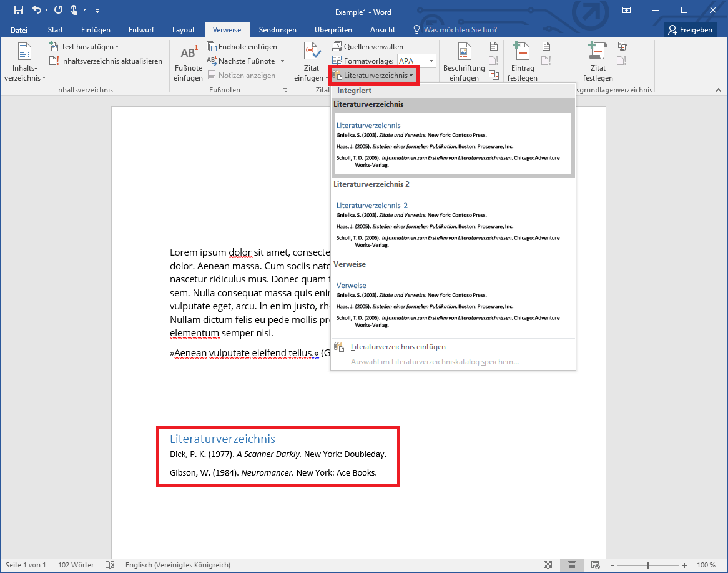Collapse the ribbon with the chevron
Screen dimensions: 728x573
click(718, 90)
